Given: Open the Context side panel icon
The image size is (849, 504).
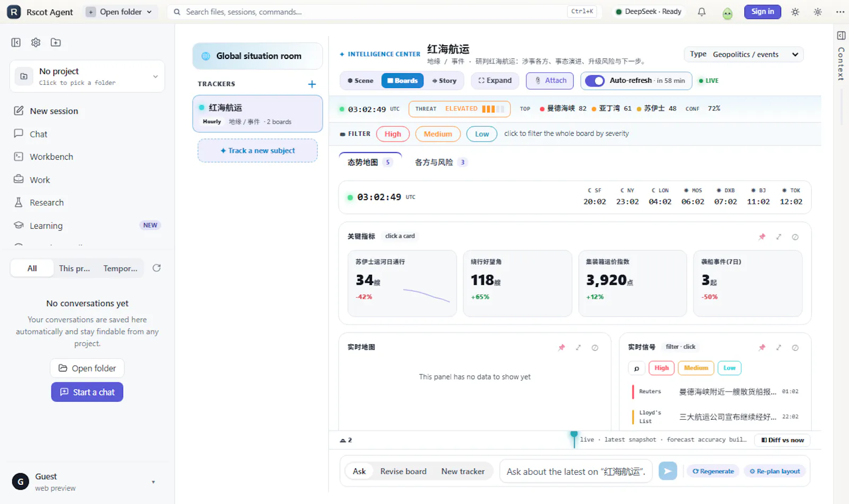Looking at the screenshot, I should pos(841,36).
